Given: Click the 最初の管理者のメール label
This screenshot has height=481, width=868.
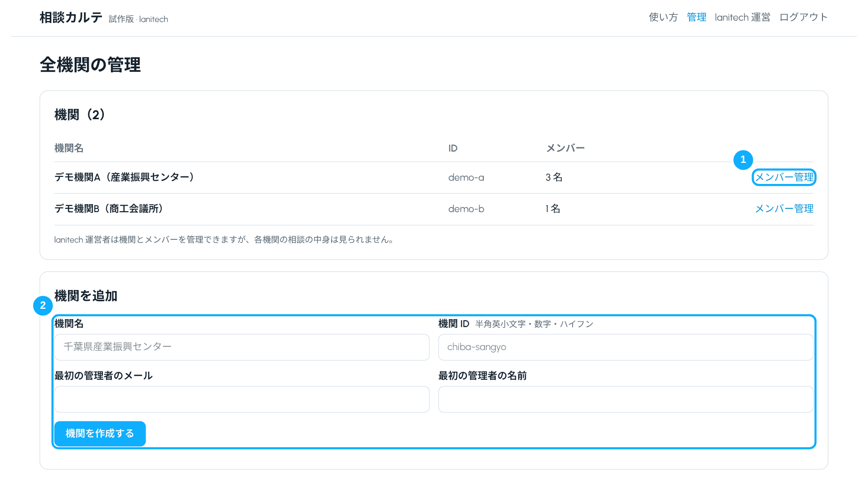Looking at the screenshot, I should [x=103, y=376].
